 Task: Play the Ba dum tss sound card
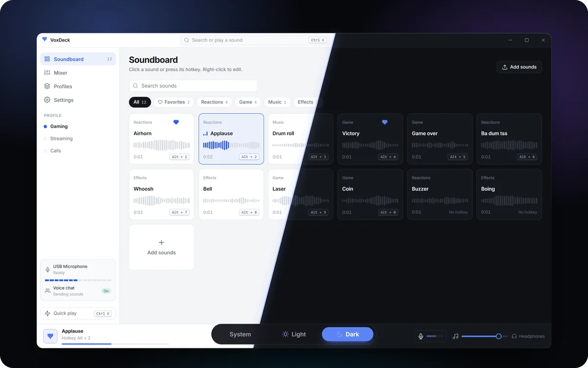[509, 139]
